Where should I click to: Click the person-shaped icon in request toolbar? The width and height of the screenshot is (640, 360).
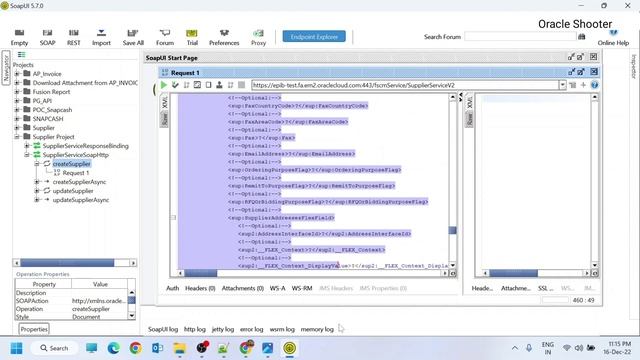[220, 85]
